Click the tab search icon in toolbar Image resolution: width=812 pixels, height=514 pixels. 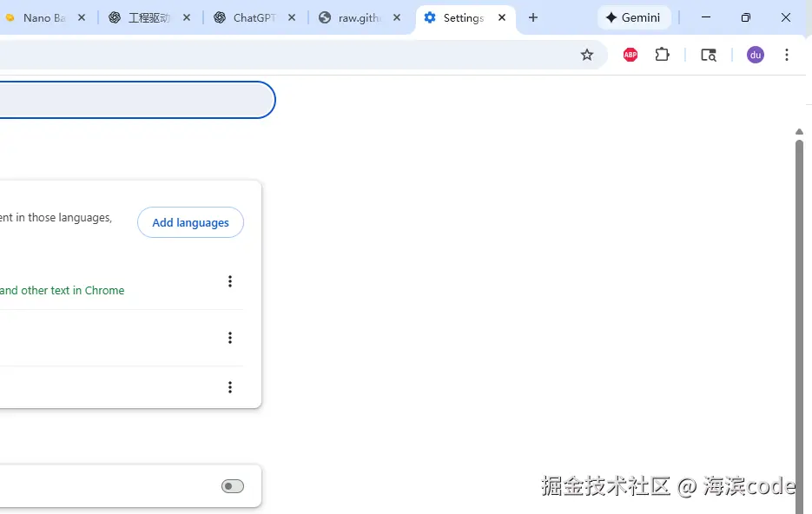[x=708, y=54]
